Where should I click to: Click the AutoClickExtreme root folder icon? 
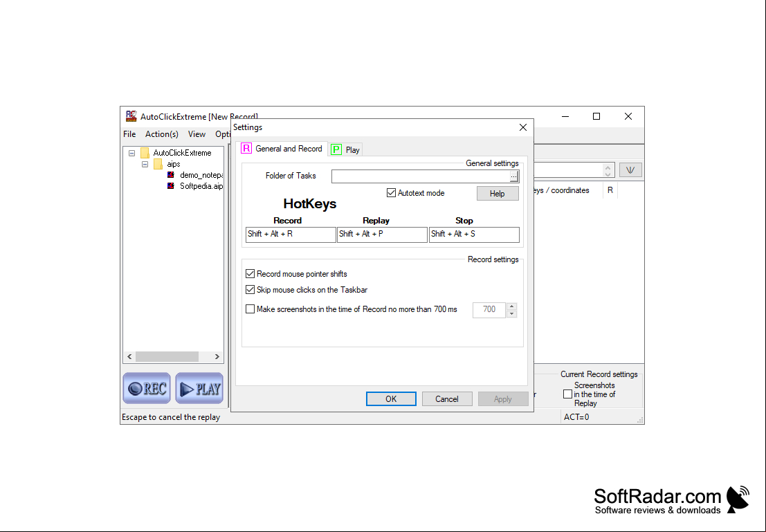point(145,153)
